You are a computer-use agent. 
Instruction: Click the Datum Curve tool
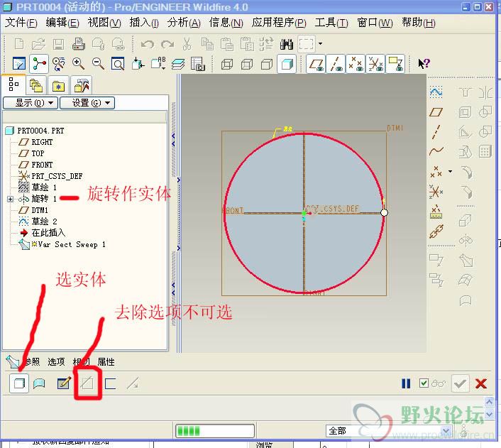pyautogui.click(x=436, y=151)
